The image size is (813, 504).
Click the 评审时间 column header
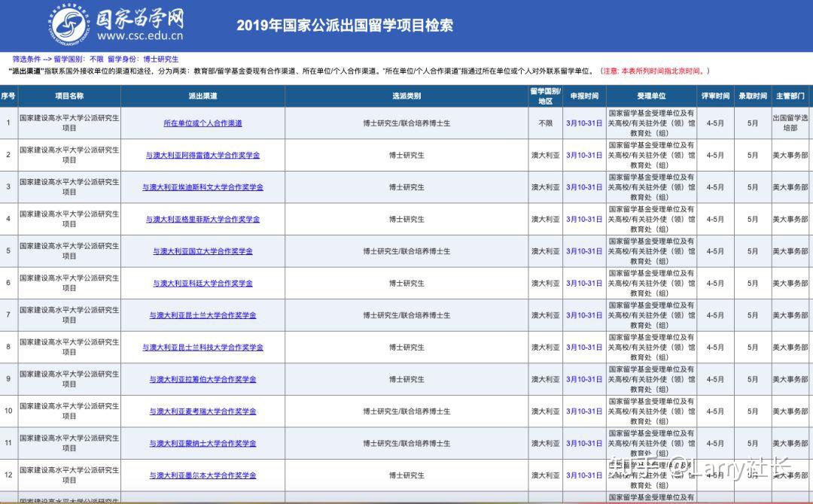click(x=716, y=96)
